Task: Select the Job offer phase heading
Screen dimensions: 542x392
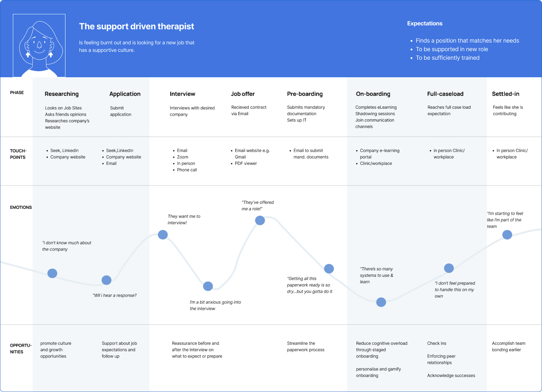Action: coord(243,94)
